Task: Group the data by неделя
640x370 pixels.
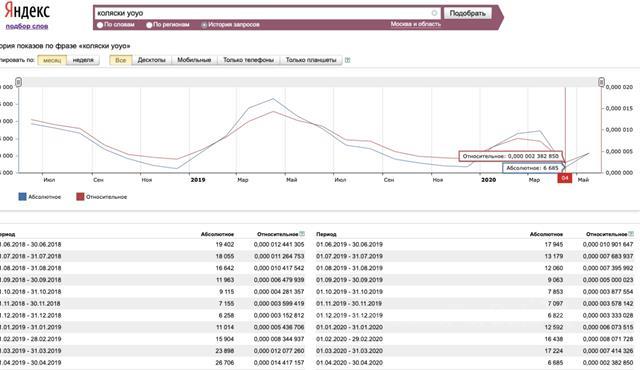Action: [83, 60]
